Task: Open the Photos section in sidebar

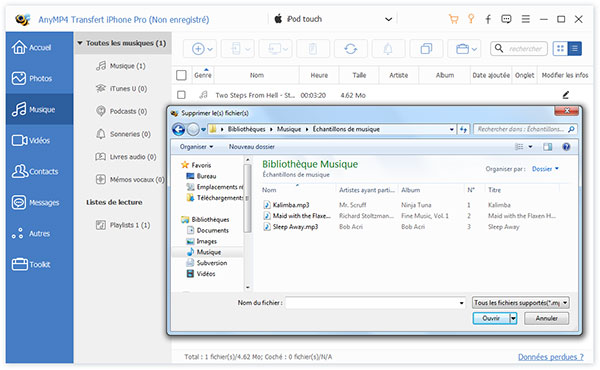Action: click(x=39, y=78)
